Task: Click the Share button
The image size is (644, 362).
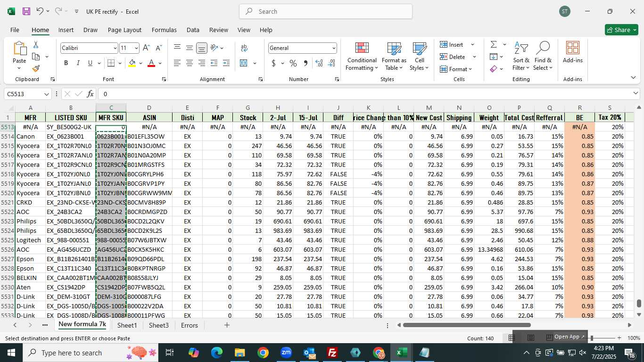Action: click(621, 30)
